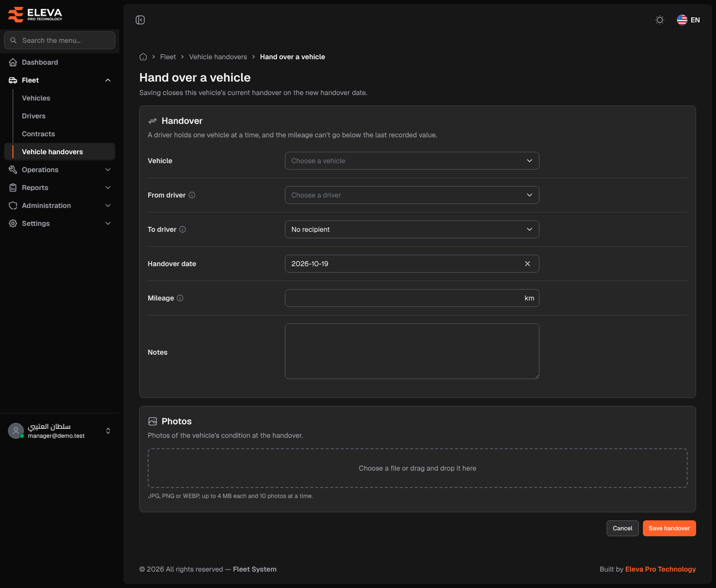Image resolution: width=716 pixels, height=588 pixels.
Task: Open Dashboard from the sidebar
Action: [60, 62]
